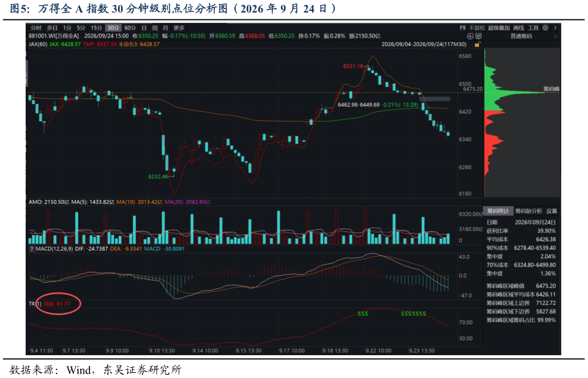Click the monitor display icon
This screenshot has height=378, width=588.
(x=478, y=36)
